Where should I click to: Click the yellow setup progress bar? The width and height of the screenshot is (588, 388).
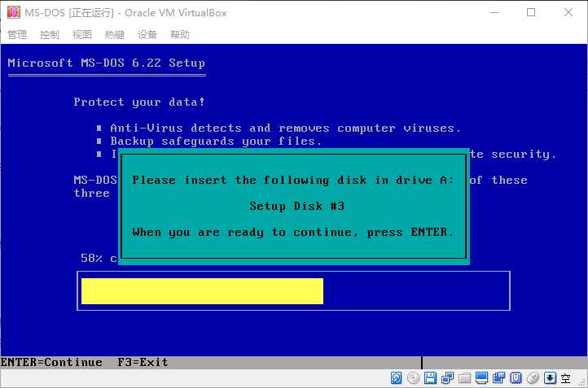pos(202,291)
